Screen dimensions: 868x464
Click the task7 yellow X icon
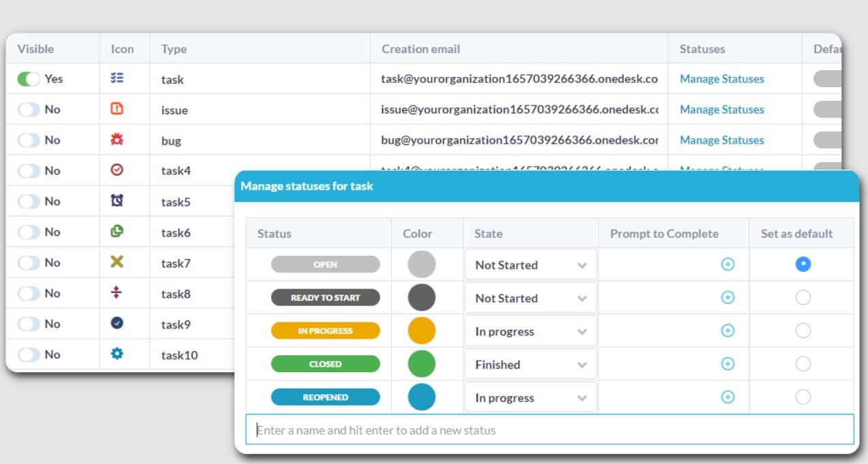(116, 262)
